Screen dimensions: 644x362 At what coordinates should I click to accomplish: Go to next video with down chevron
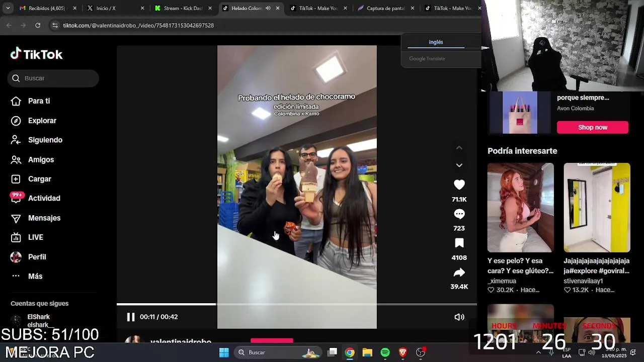(459, 165)
